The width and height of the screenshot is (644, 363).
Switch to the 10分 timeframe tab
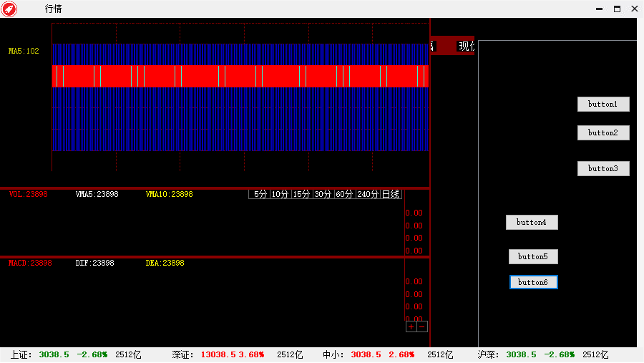click(x=280, y=195)
